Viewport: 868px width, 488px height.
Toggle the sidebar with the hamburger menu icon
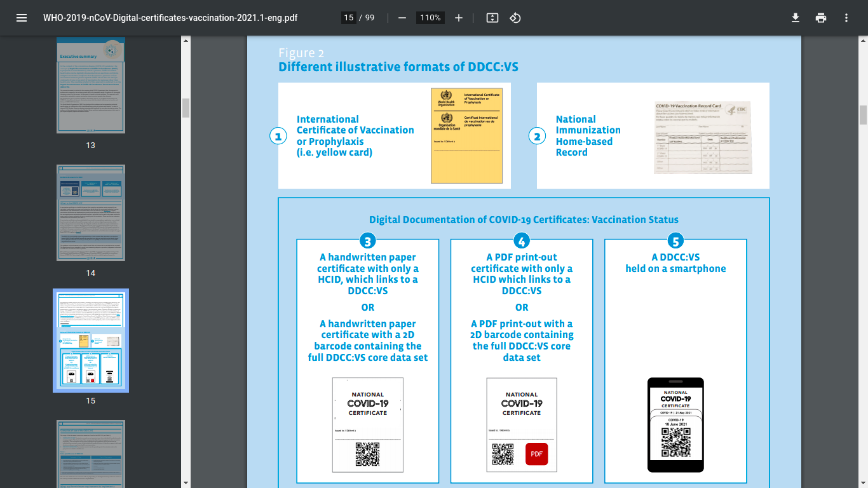tap(22, 18)
